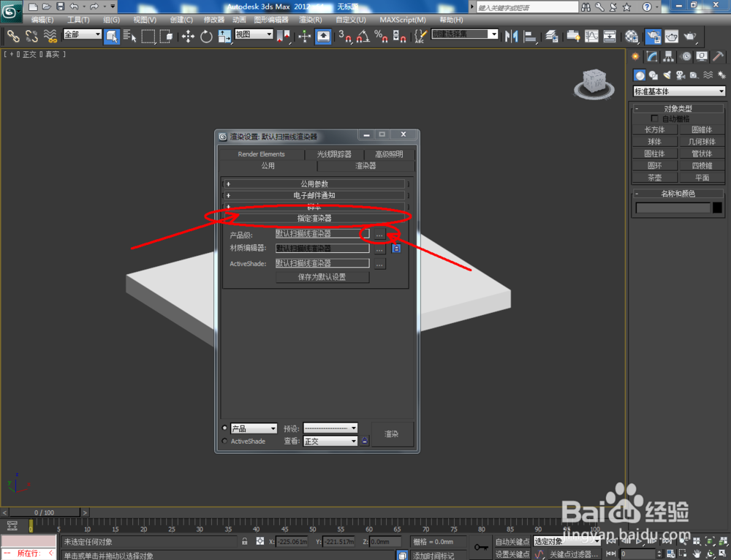Switch to the Utilities hammer panel tab
The image size is (731, 560).
coord(718,57)
